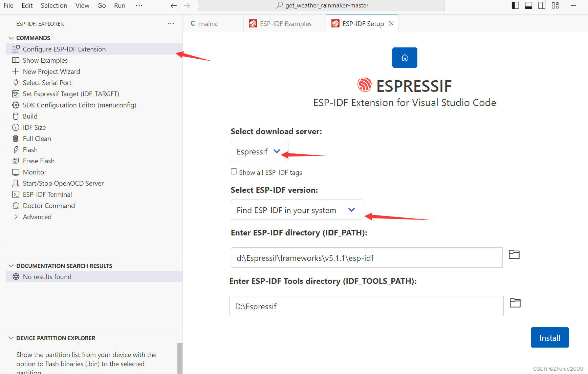The height and width of the screenshot is (374, 588).
Task: Enable Show all ESP-IDF tags checkbox
Action: tap(234, 171)
